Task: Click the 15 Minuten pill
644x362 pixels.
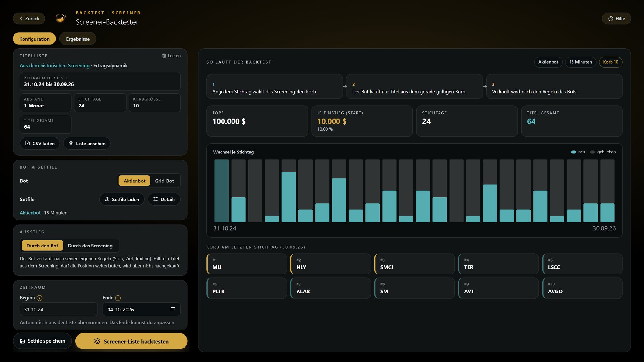Action: (581, 62)
